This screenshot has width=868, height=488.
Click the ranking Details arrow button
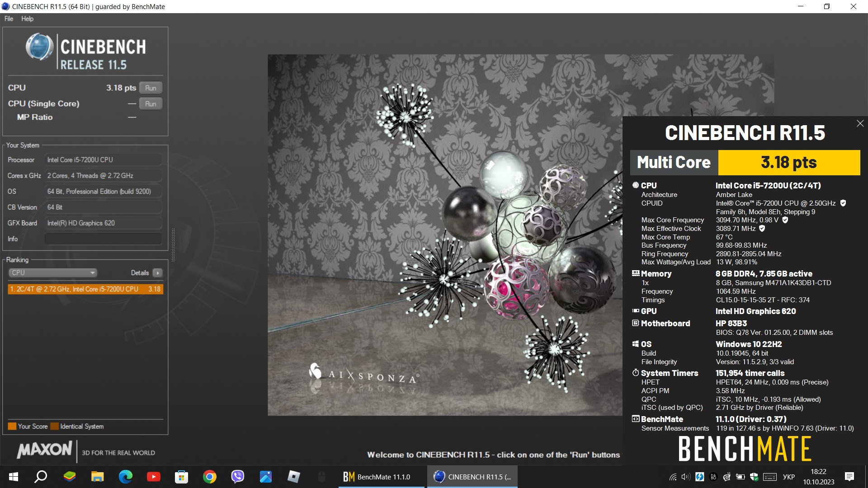click(x=157, y=272)
